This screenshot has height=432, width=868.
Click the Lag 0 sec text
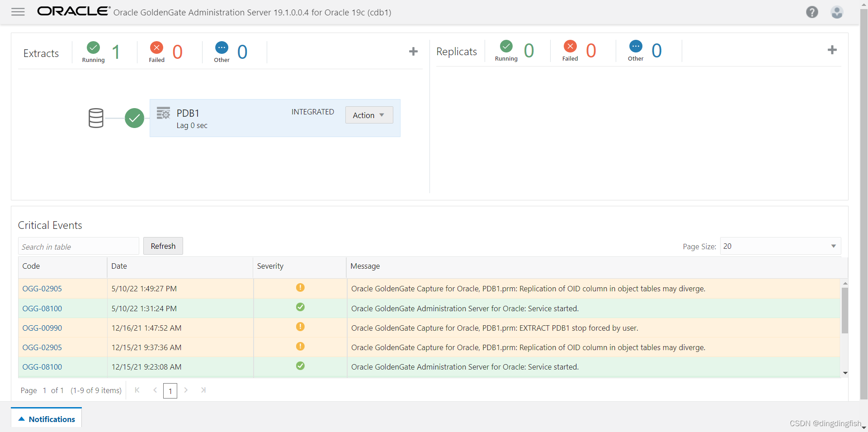click(192, 125)
